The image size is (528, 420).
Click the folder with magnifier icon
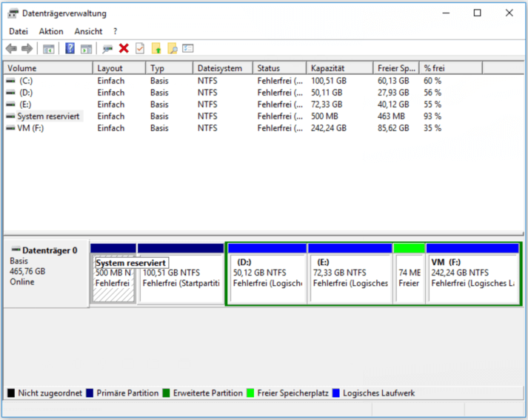[173, 48]
